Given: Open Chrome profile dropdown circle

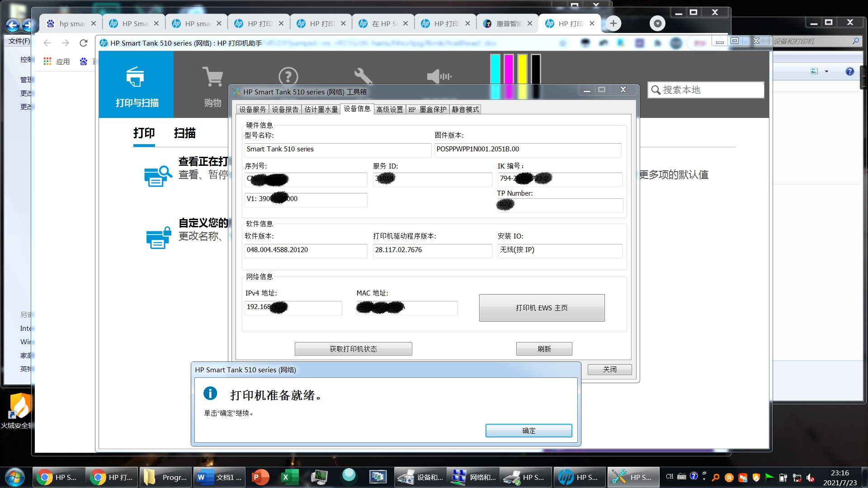Looking at the screenshot, I should click(657, 23).
